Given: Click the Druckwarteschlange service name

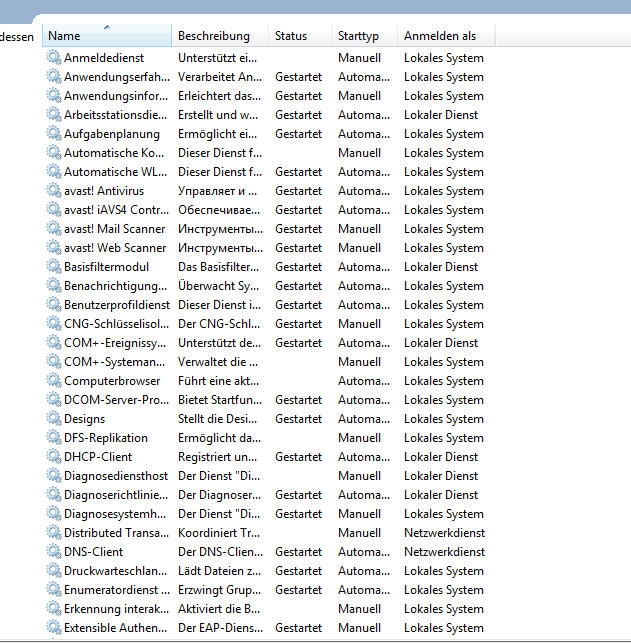Looking at the screenshot, I should click(116, 571).
